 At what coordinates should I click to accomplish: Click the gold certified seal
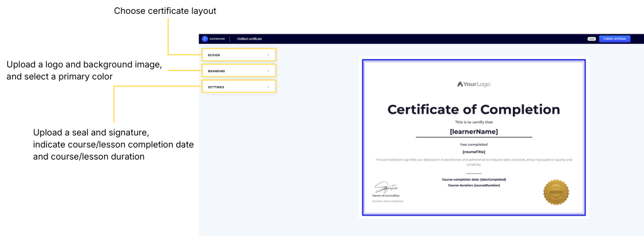pyautogui.click(x=556, y=192)
